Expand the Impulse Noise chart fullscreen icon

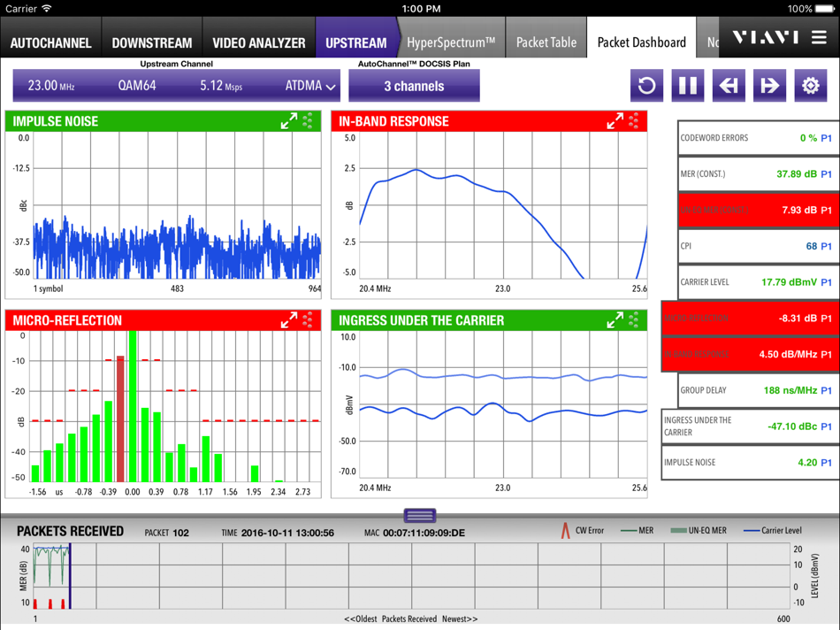[x=289, y=121]
